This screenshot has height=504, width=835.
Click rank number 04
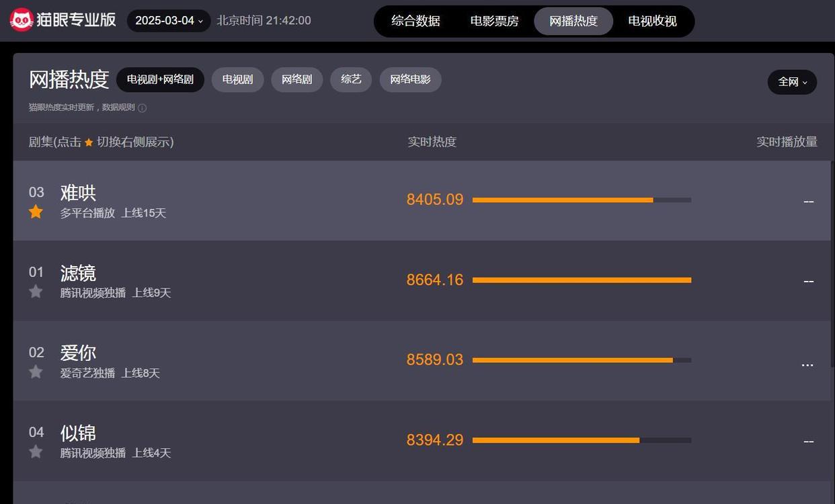pyautogui.click(x=36, y=432)
